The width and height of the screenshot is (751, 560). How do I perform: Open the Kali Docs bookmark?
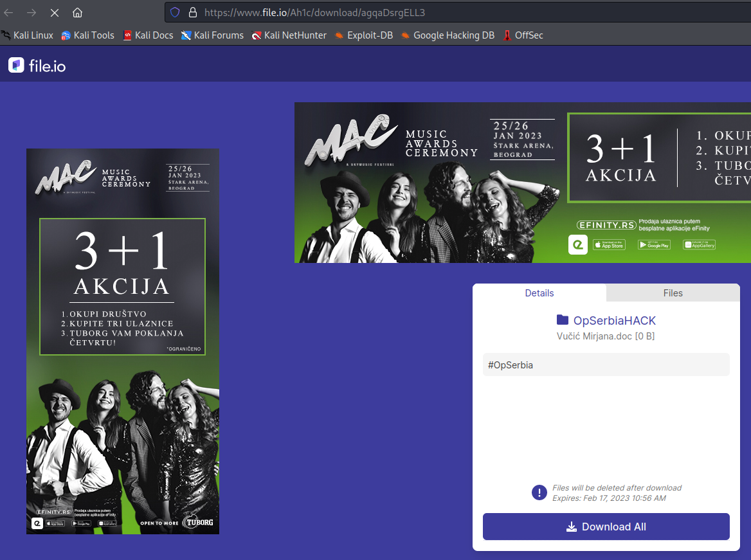point(148,35)
